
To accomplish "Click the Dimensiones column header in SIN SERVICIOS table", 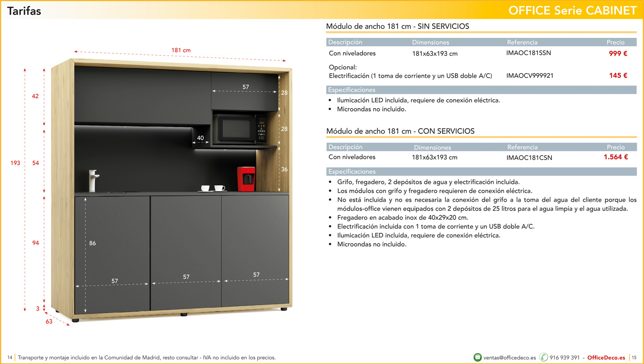I will [430, 42].
